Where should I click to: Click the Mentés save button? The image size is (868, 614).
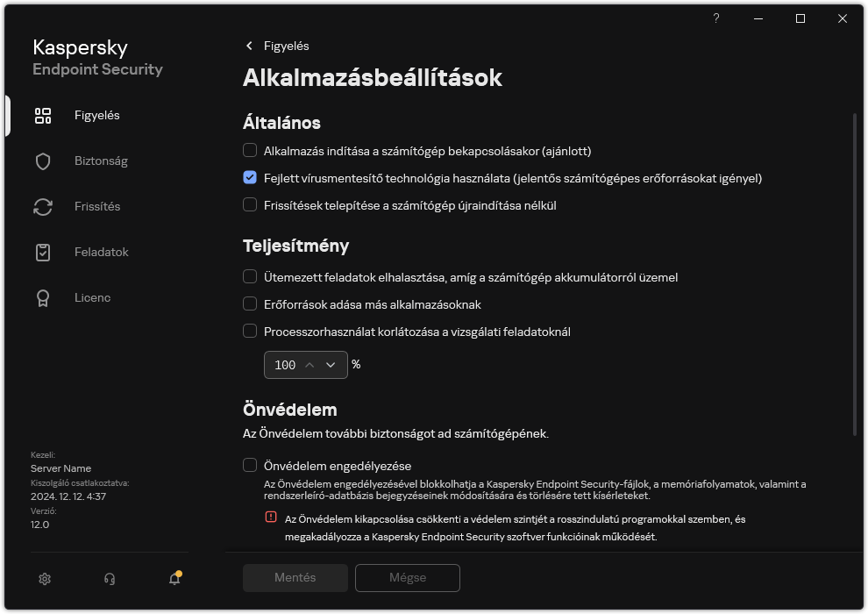pos(295,578)
